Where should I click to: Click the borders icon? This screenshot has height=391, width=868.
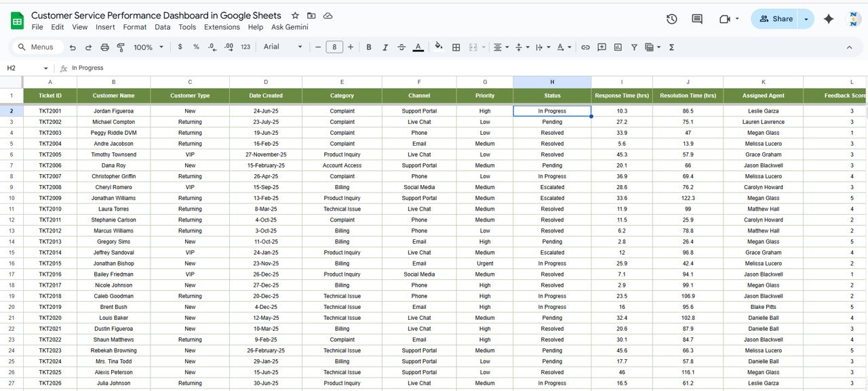pyautogui.click(x=456, y=47)
